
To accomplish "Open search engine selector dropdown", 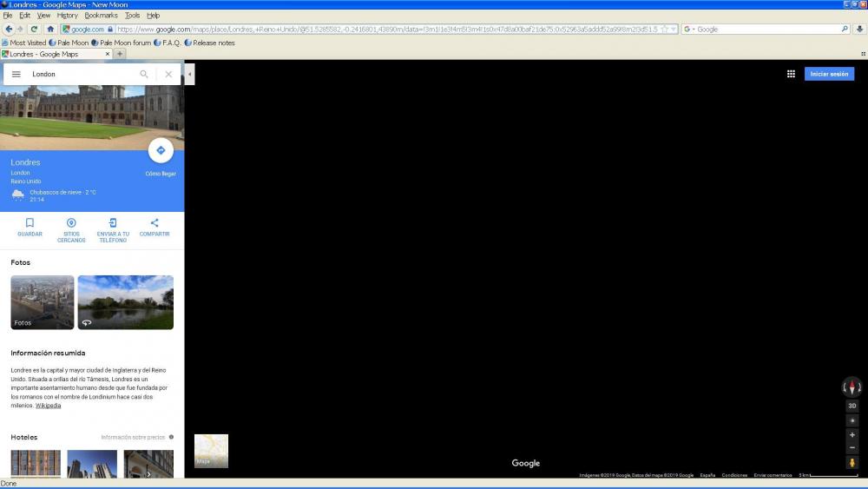I will [689, 29].
